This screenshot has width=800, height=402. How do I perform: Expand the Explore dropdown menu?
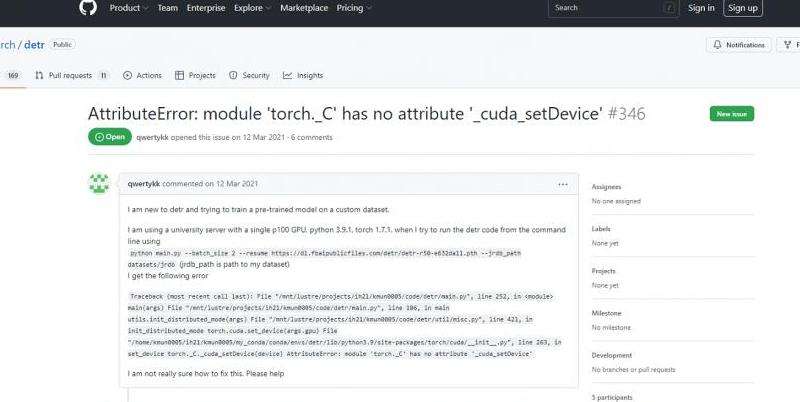click(251, 8)
